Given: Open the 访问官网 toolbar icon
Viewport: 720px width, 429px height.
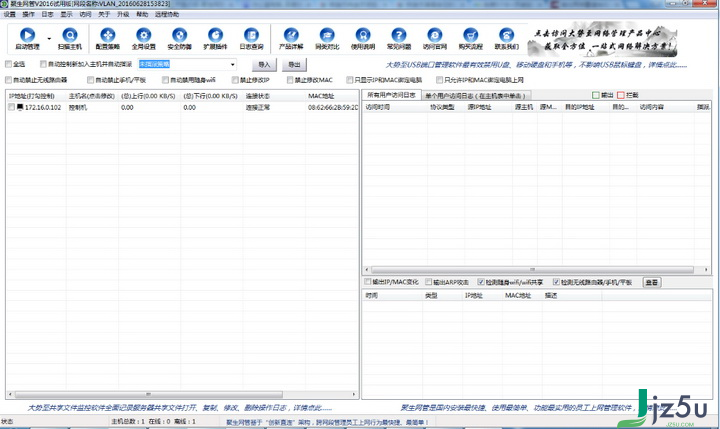Looking at the screenshot, I should [434, 35].
